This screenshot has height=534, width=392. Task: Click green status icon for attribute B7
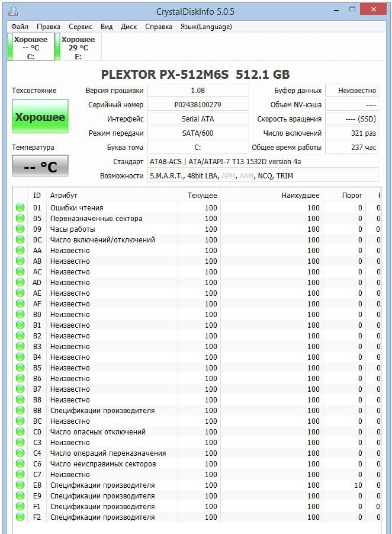click(20, 389)
